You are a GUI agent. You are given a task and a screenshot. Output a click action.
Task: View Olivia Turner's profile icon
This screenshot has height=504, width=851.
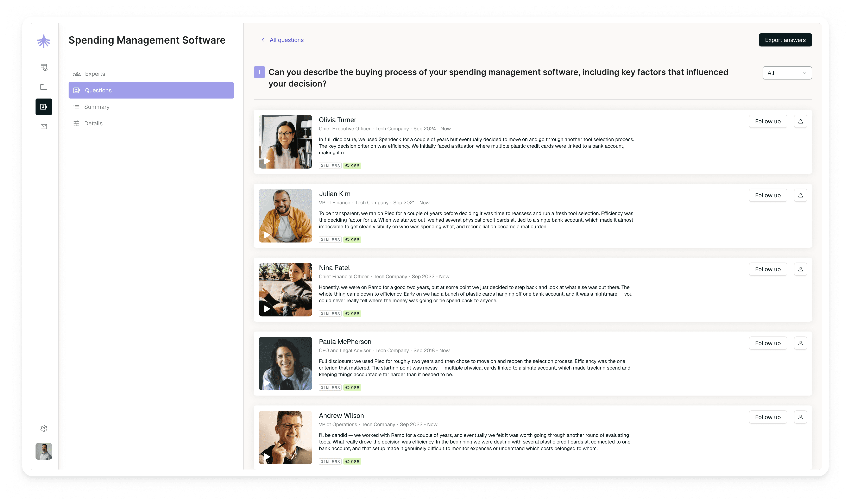(x=800, y=121)
